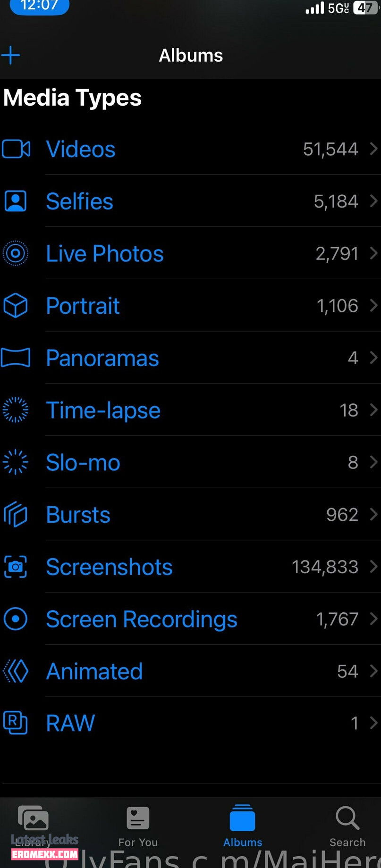Viewport: 381px width, 868px height.
Task: Switch to the Search tab
Action: (347, 826)
